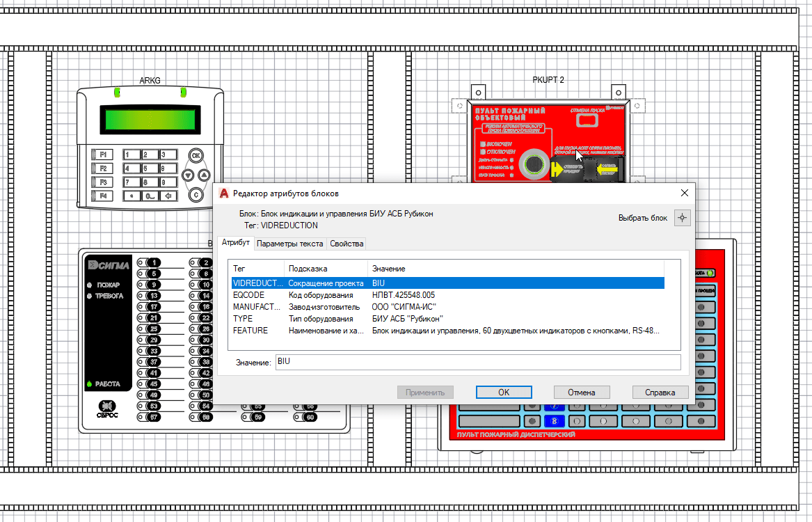Click the F4 key on the ARKG keypad
This screenshot has width=812, height=522.
(x=102, y=196)
